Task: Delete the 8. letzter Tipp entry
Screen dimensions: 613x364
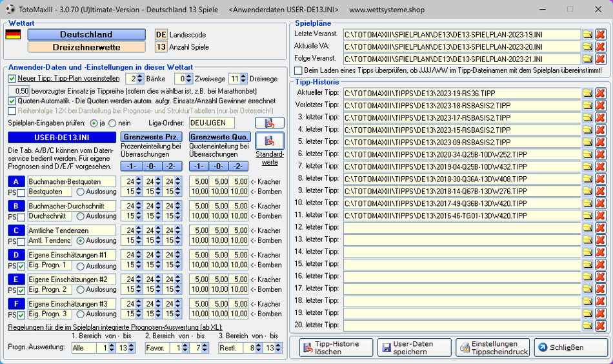Action: [x=600, y=179]
